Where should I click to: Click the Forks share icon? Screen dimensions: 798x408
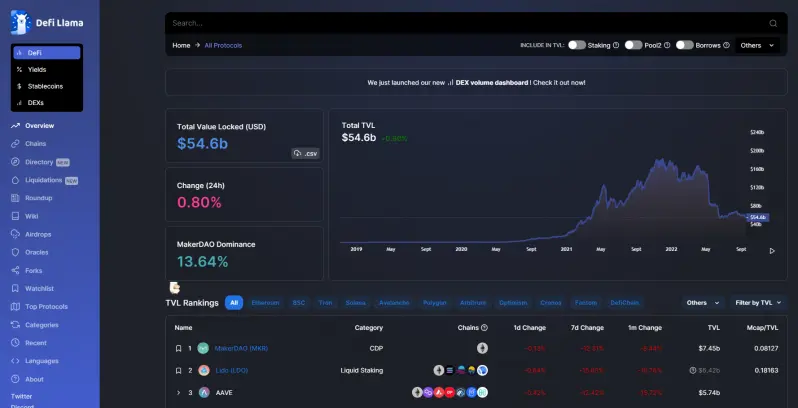click(x=15, y=271)
